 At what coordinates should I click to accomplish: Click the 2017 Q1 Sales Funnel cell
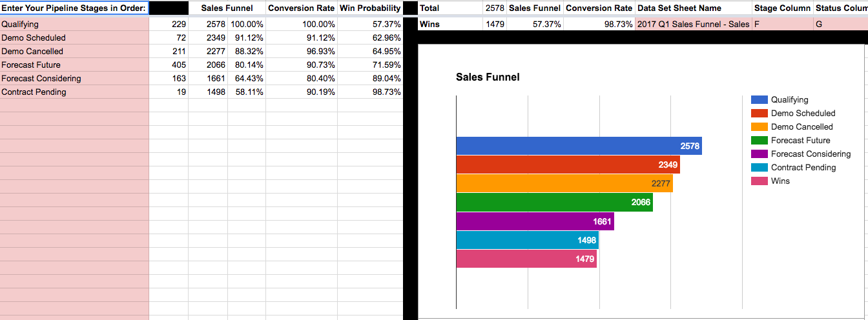click(694, 24)
